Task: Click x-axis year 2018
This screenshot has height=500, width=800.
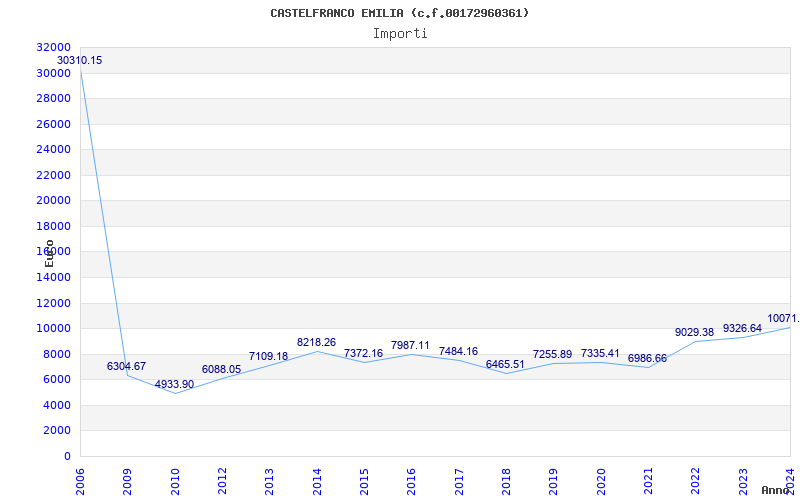Action: (506, 481)
